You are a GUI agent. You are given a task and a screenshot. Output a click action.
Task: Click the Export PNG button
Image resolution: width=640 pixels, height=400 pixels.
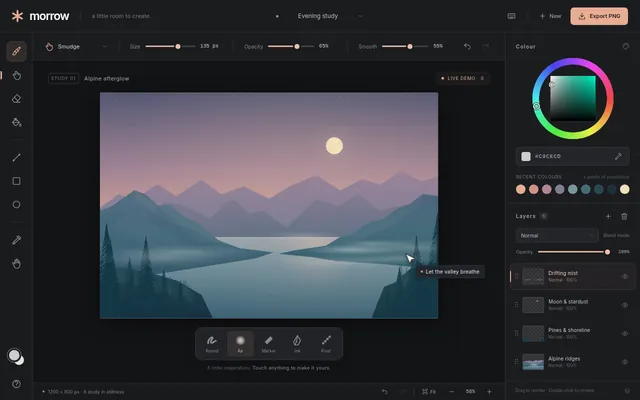coord(599,16)
